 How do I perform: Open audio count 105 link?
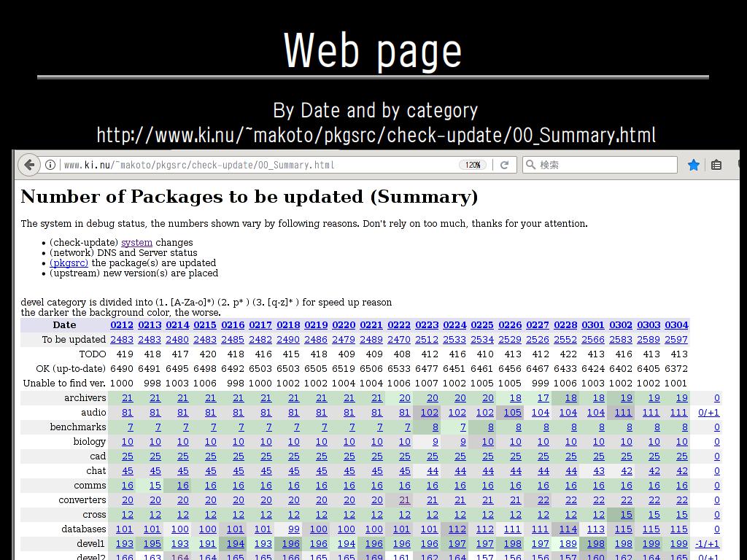pos(512,412)
